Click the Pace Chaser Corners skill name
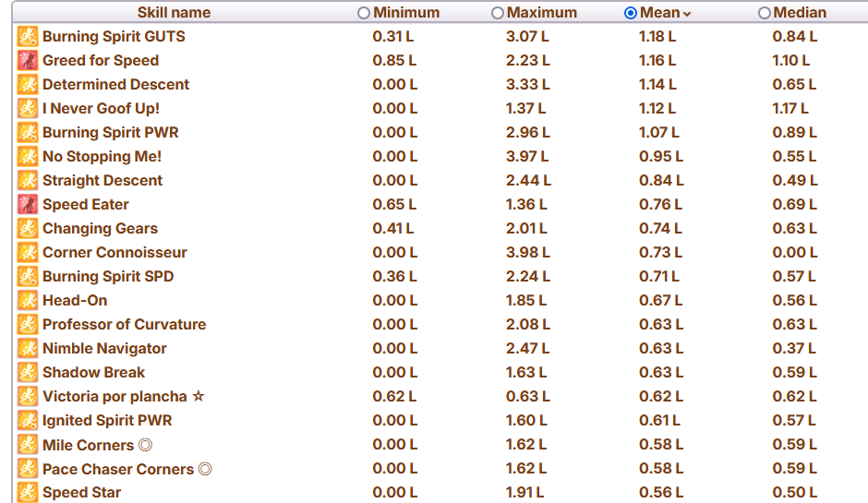The height and width of the screenshot is (503, 868). [127, 469]
